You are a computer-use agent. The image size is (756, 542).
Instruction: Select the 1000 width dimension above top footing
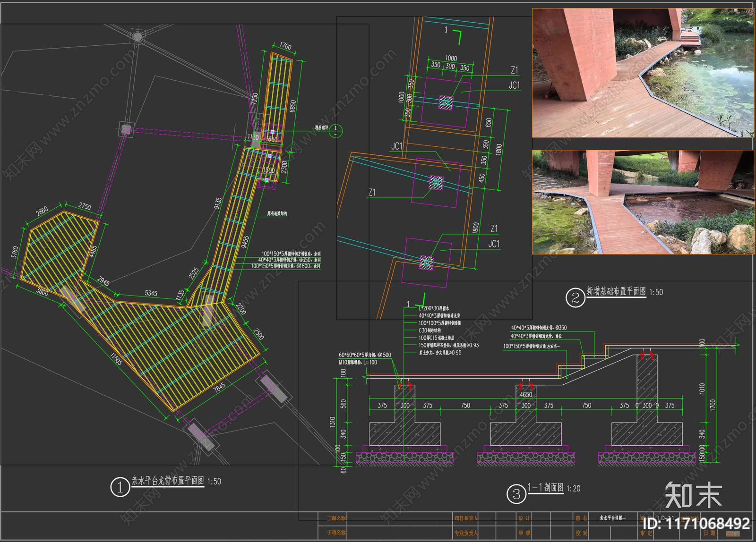pos(451,58)
